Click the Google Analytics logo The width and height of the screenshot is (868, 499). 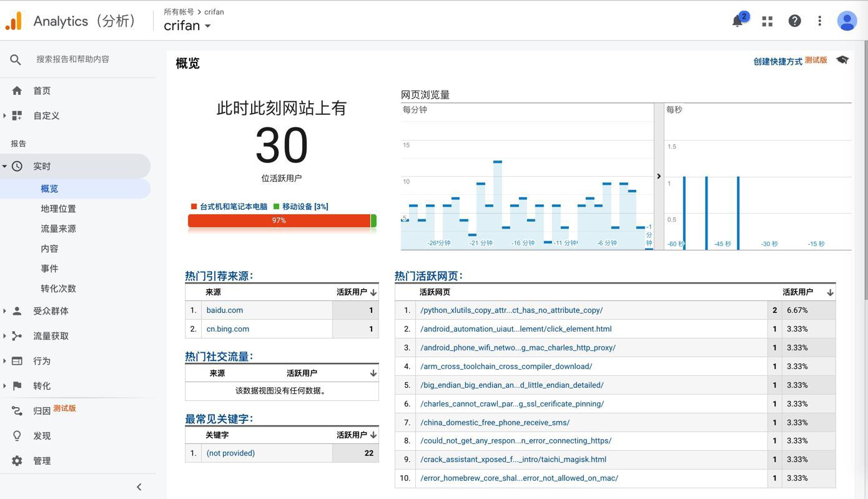[x=14, y=21]
